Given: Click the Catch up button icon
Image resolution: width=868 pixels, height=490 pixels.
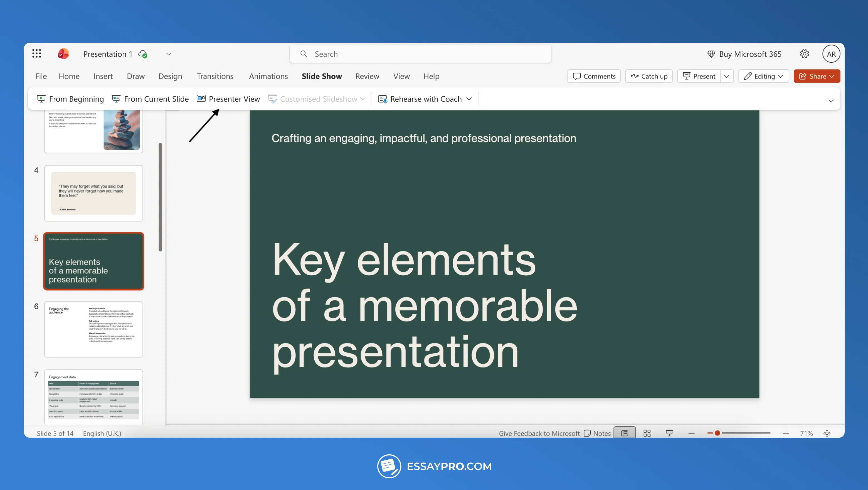Looking at the screenshot, I should [x=635, y=76].
